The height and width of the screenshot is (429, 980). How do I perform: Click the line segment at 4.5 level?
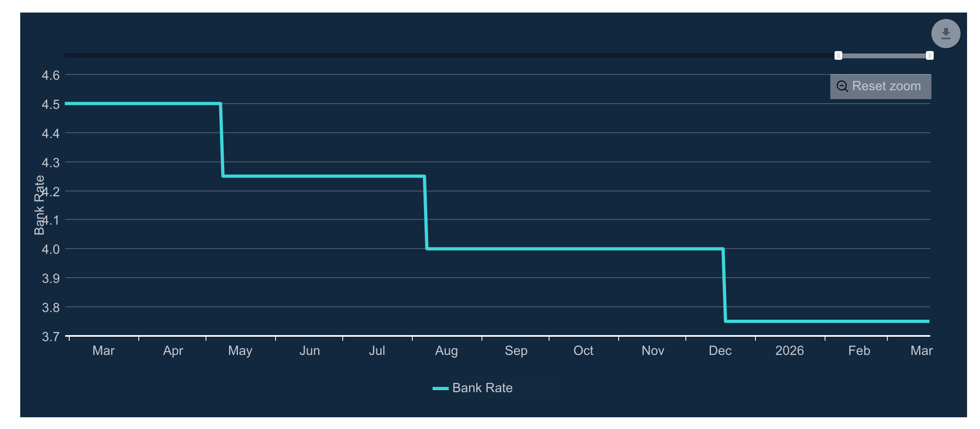tap(142, 104)
